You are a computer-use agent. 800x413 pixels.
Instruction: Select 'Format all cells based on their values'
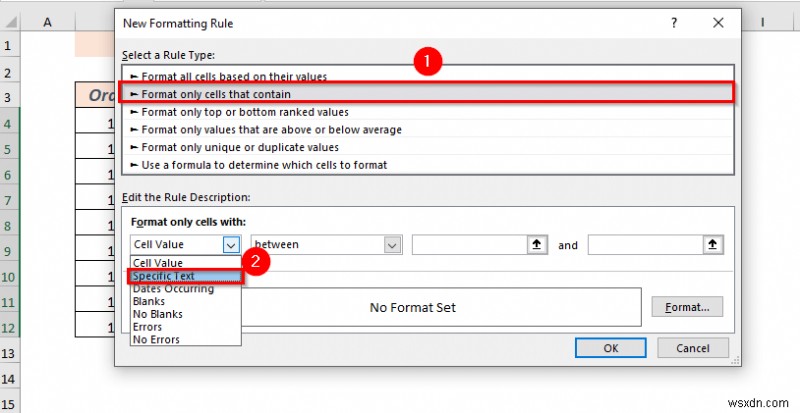[234, 76]
